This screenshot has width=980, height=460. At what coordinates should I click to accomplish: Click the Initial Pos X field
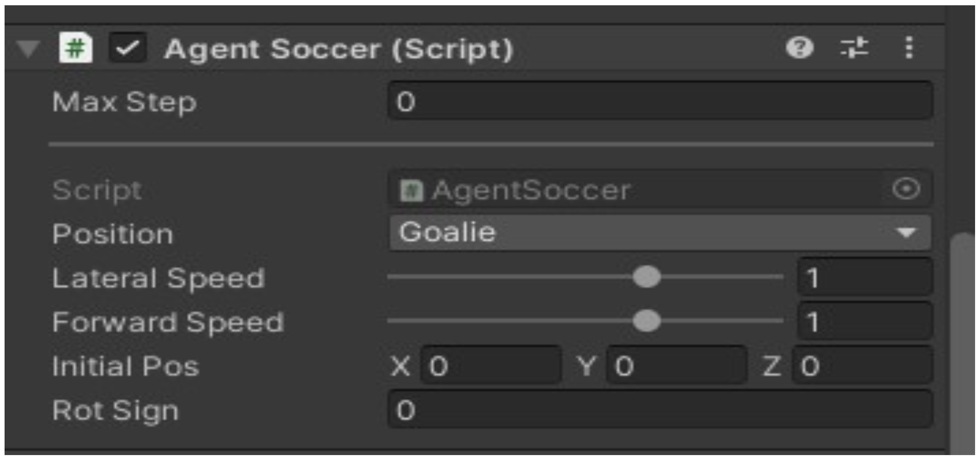(x=490, y=366)
